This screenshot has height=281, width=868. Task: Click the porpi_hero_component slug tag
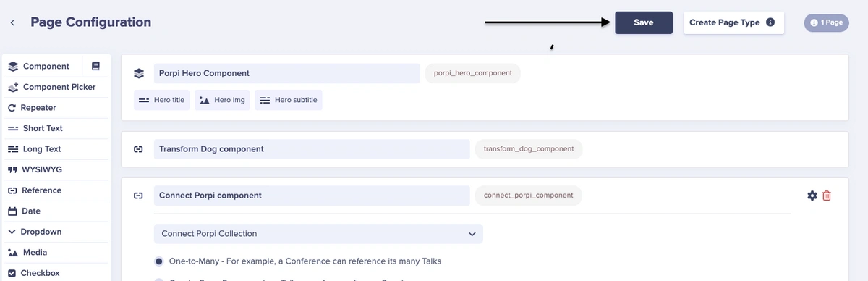(473, 73)
